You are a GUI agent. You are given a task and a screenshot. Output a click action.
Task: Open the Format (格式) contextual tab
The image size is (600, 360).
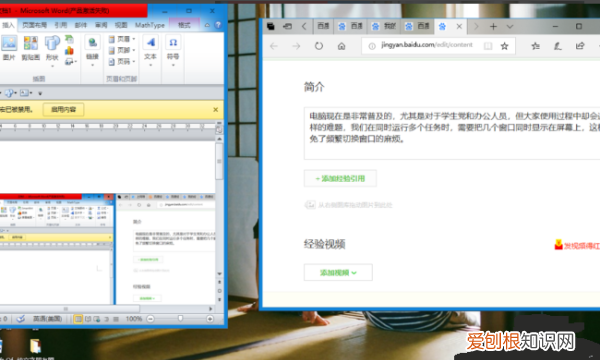[184, 25]
